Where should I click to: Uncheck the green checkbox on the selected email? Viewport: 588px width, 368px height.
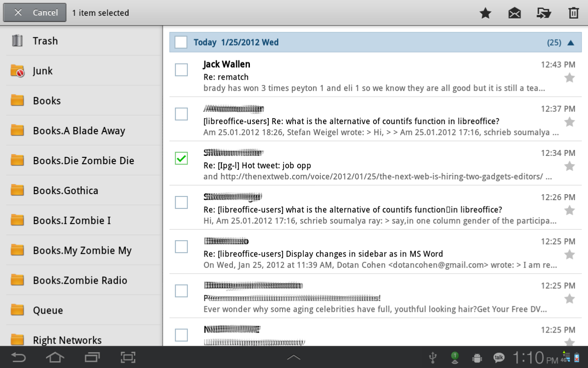(x=181, y=158)
